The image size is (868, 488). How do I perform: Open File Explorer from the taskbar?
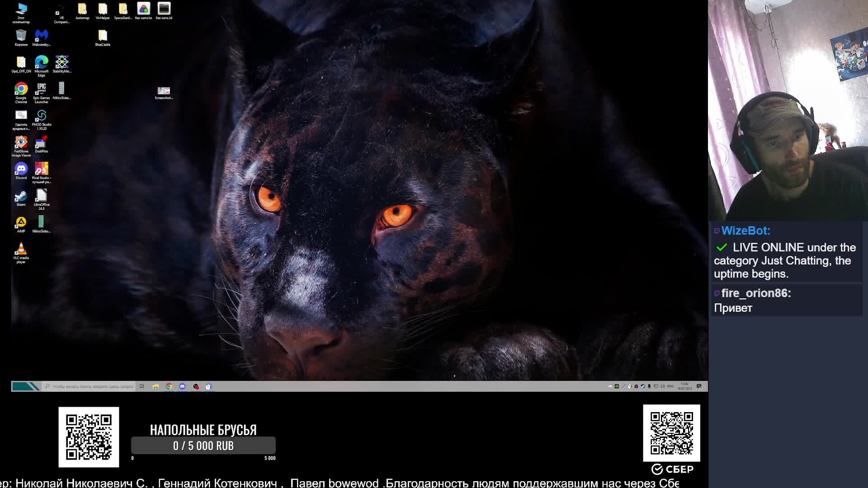(156, 386)
